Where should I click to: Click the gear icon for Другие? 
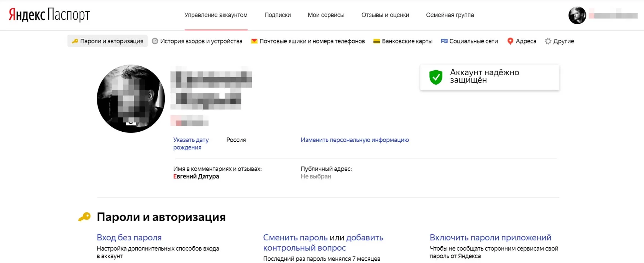pos(548,41)
